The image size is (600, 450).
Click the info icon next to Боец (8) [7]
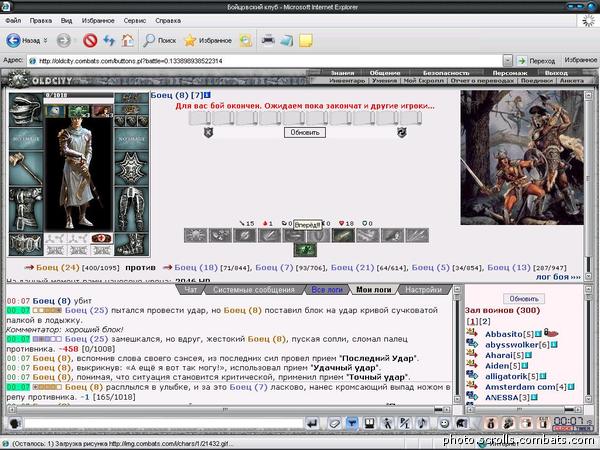[207, 95]
